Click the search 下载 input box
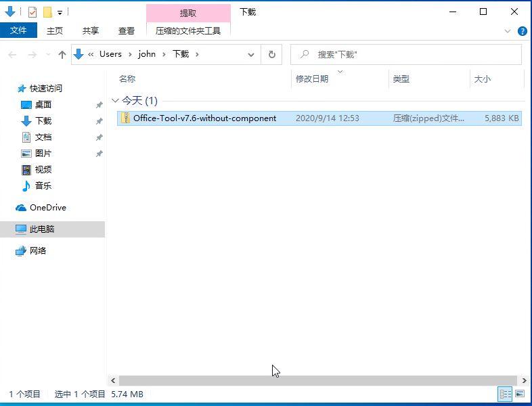Image resolution: width=532 pixels, height=406 pixels. [406, 55]
